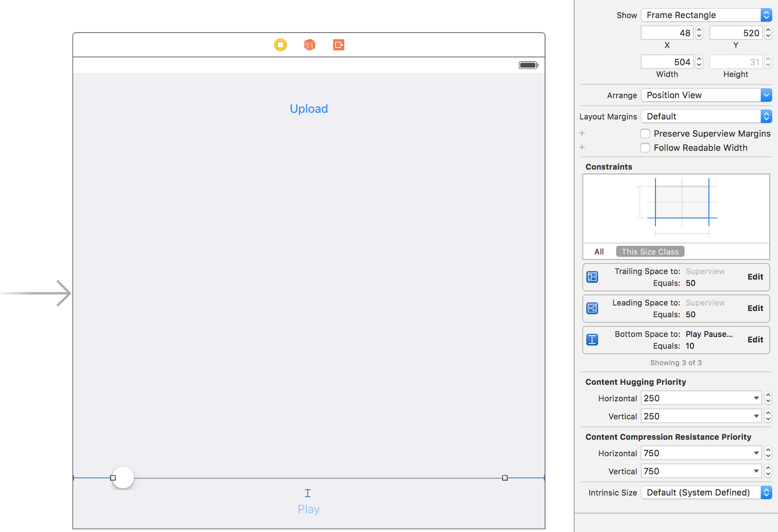Open the Show Frame Rectangle dropdown
This screenshot has height=532, width=778.
pyautogui.click(x=706, y=15)
